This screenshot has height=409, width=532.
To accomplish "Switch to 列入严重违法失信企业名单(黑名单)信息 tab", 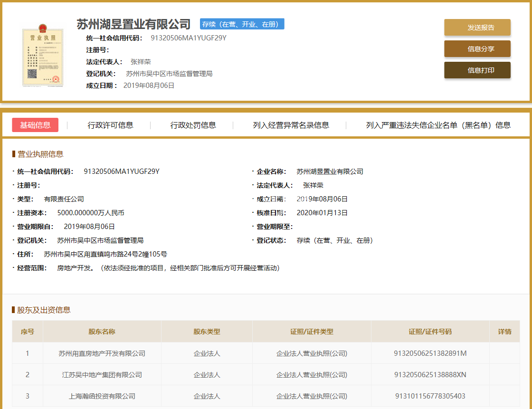I will [438, 125].
